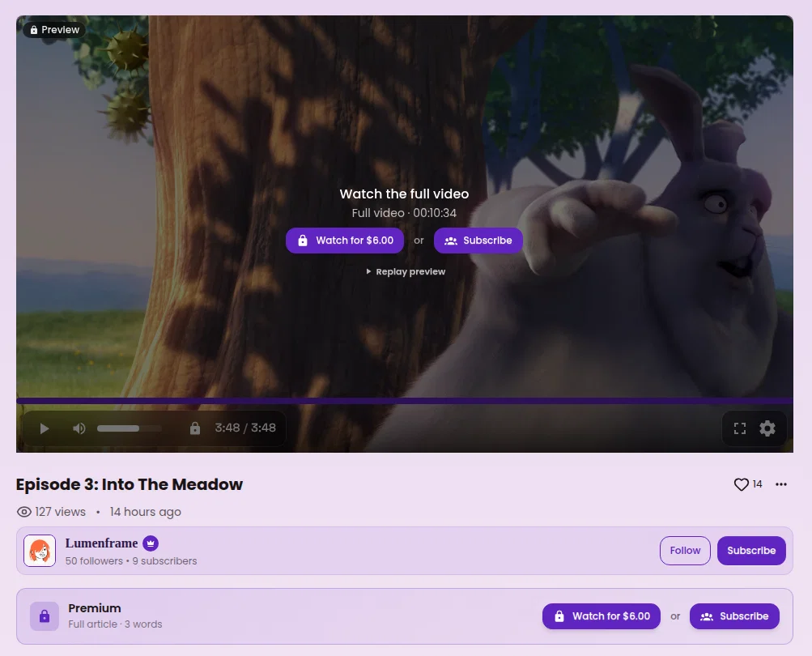Follow the Lumenframe channel
The width and height of the screenshot is (812, 656).
(685, 550)
